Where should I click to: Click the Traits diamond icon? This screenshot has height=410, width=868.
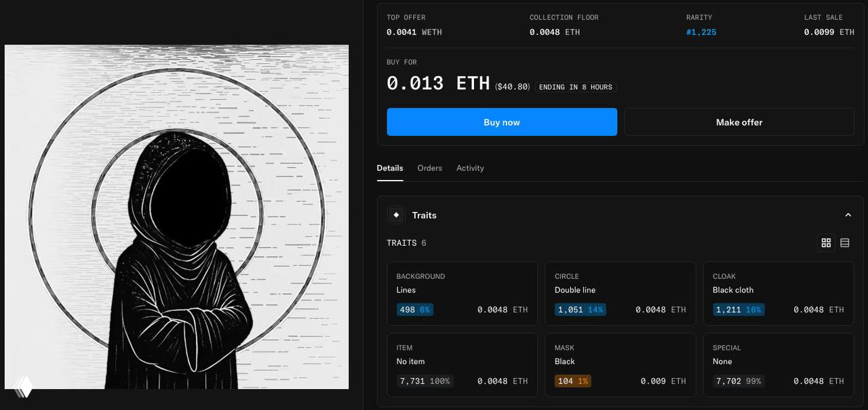pos(396,215)
